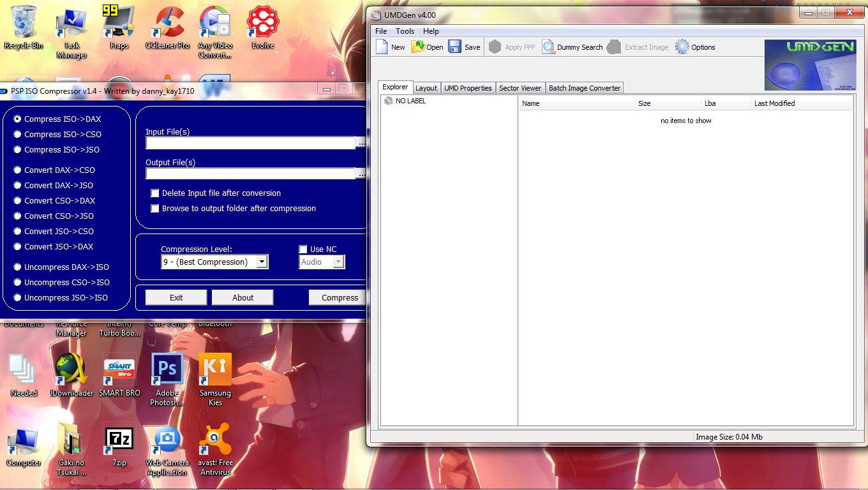The width and height of the screenshot is (868, 490).
Task: Click the Save floppy disk icon
Action: click(455, 47)
